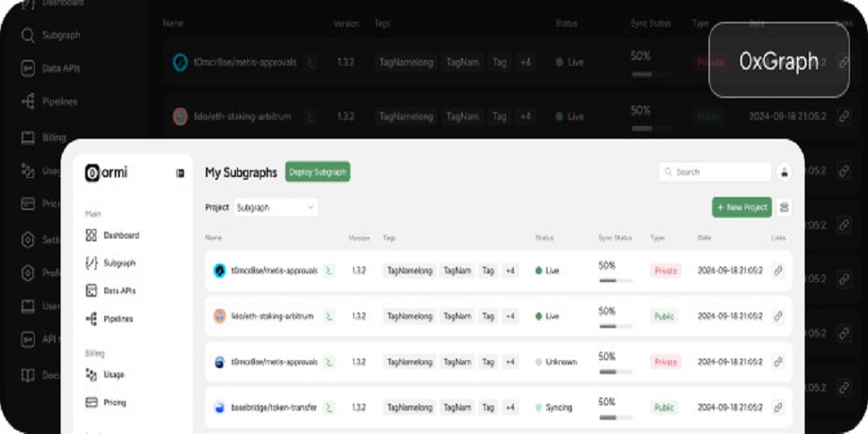This screenshot has width=868, height=434.
Task: Click link icon of Live metis-approvals row, light window
Action: click(x=778, y=271)
